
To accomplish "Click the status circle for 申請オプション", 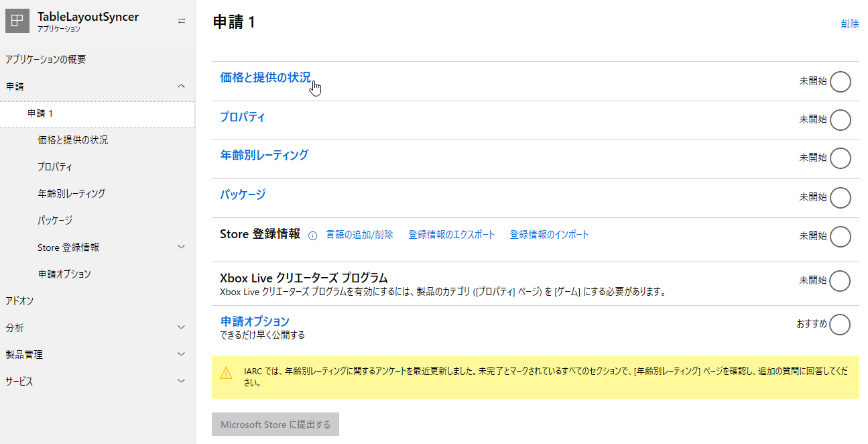I will pyautogui.click(x=841, y=325).
